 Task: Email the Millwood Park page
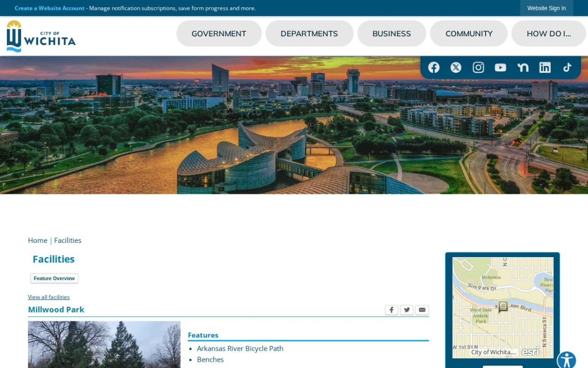[x=422, y=310]
